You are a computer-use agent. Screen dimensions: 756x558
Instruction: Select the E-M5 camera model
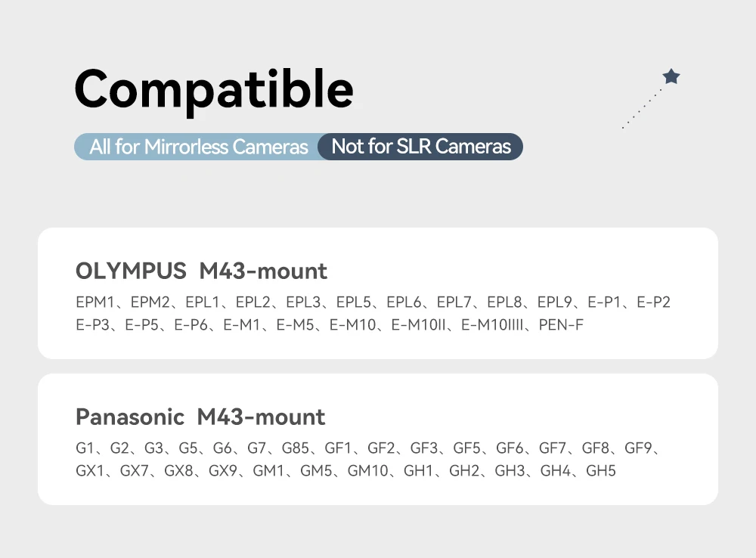coord(296,325)
